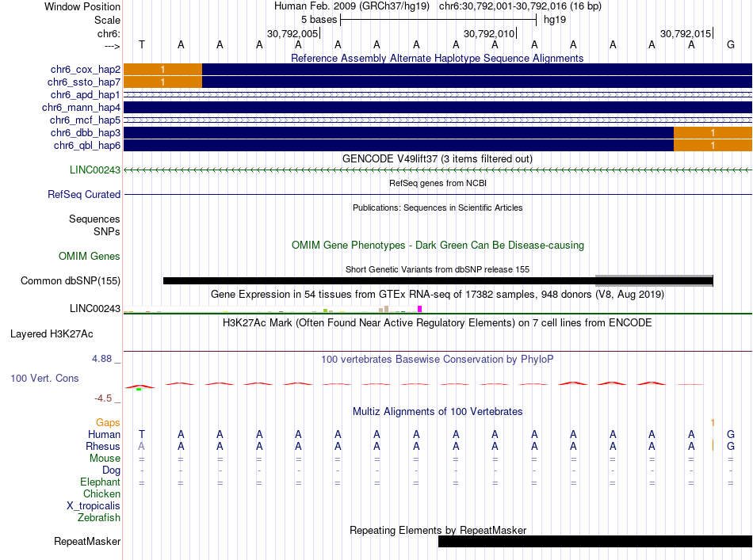This screenshot has height=560, width=753.
Task: Select the chr6_mann_hap4 track label
Action: 81,108
